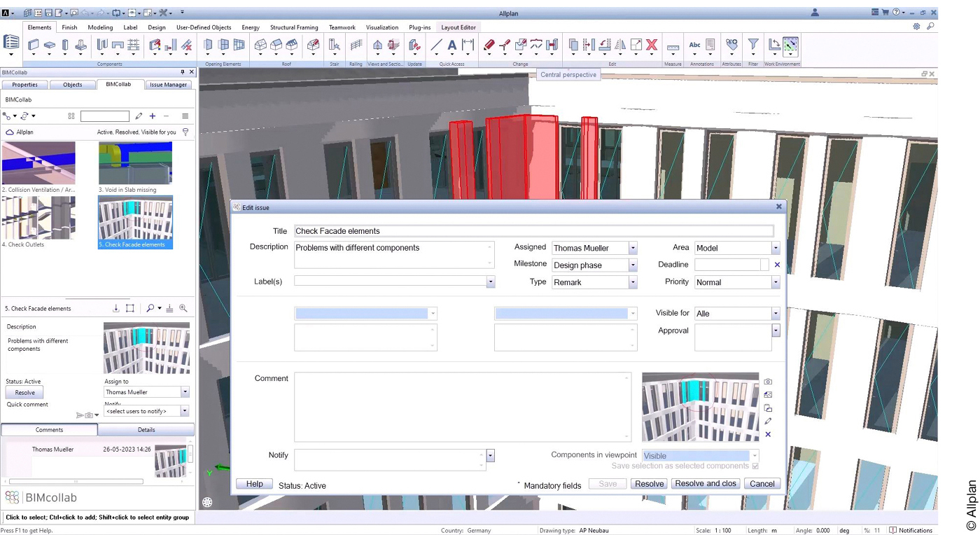Click the Measure ruler icon
Image resolution: width=980 pixels, height=535 pixels.
(673, 46)
